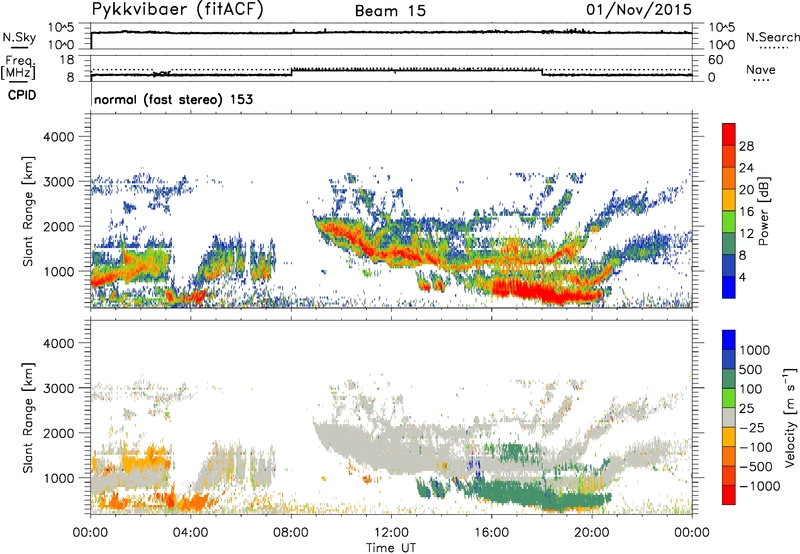Click the 20:00 time axis label
Screen dimensions: 800x554
[592, 533]
